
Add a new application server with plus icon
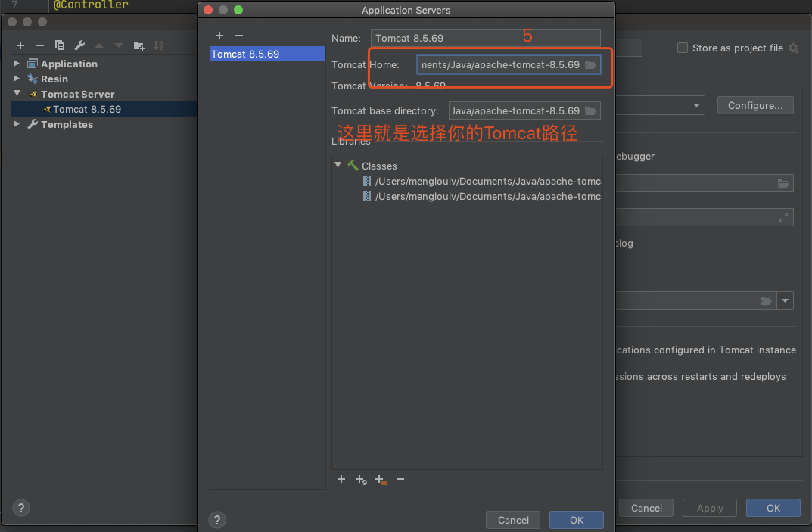(219, 36)
